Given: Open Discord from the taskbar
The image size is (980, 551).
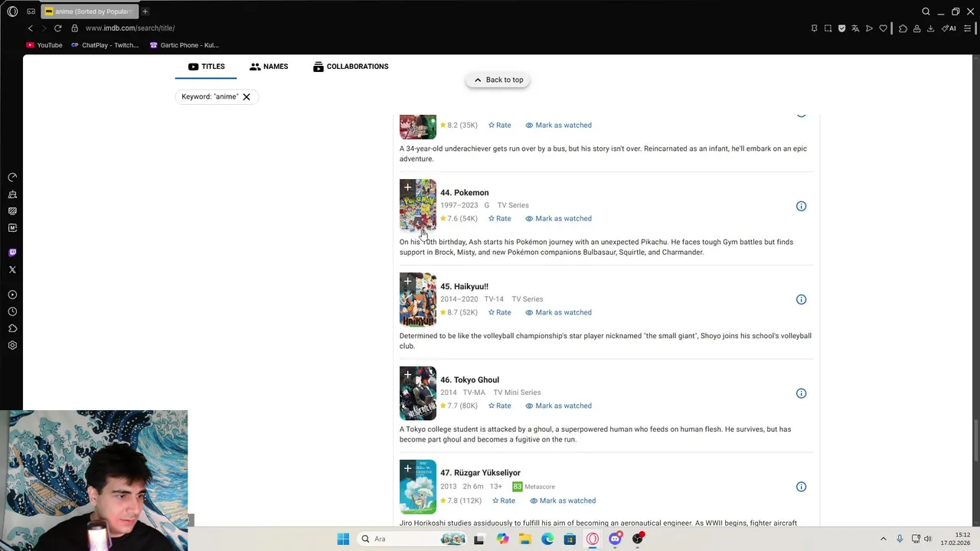Looking at the screenshot, I should pyautogui.click(x=615, y=539).
